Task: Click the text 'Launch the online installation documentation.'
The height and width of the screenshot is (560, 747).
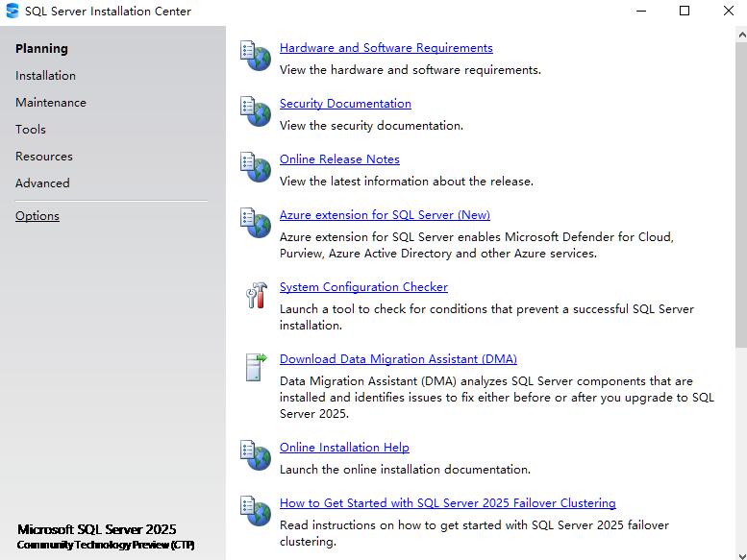Action: (405, 470)
